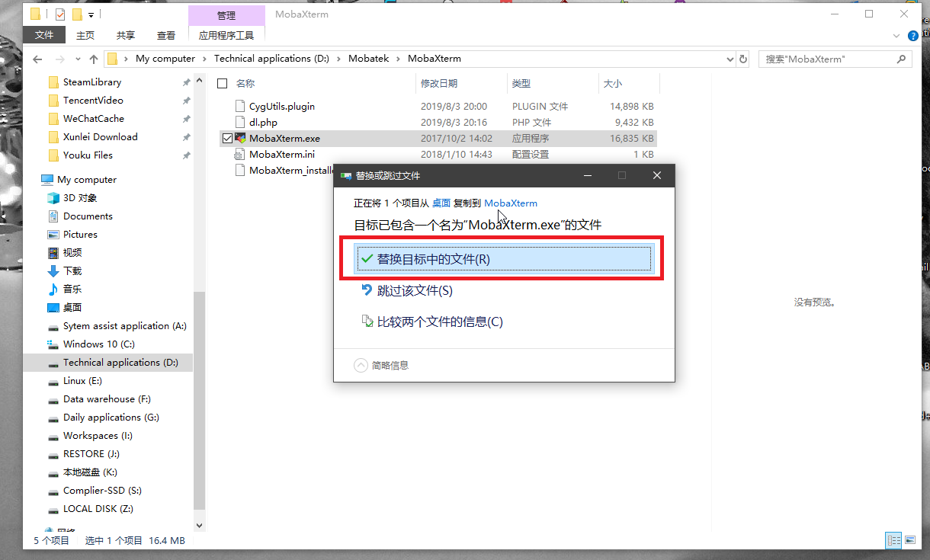Click the 桌面 source link in dialog
This screenshot has width=930, height=560.
coord(441,203)
